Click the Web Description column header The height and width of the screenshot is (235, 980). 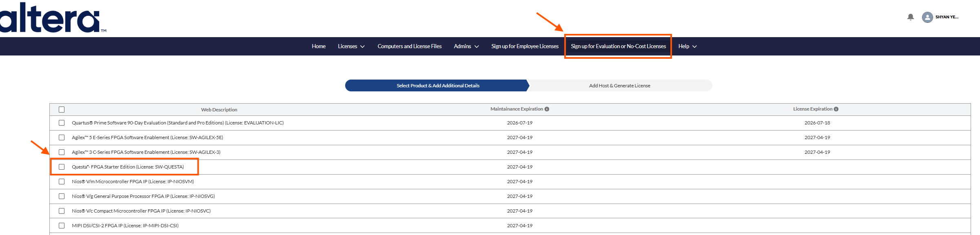(219, 110)
